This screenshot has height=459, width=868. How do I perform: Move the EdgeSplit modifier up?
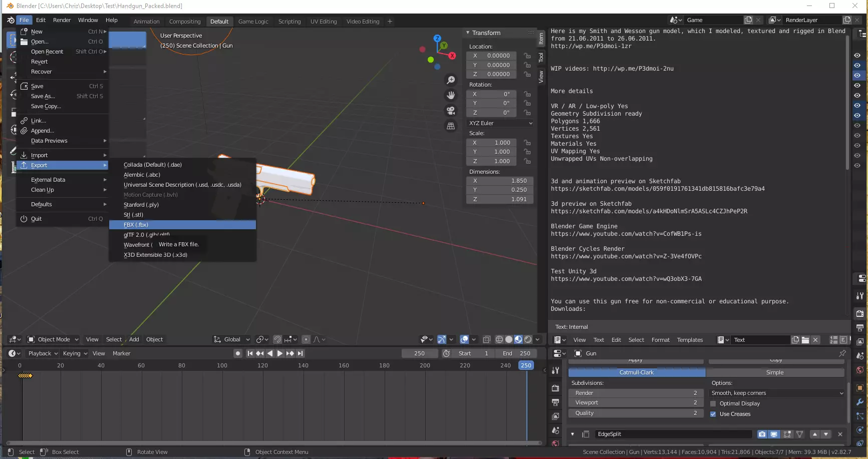click(x=815, y=434)
